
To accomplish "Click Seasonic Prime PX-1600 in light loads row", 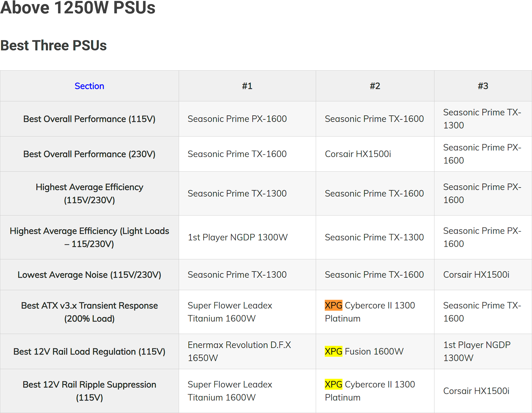I will (482, 237).
